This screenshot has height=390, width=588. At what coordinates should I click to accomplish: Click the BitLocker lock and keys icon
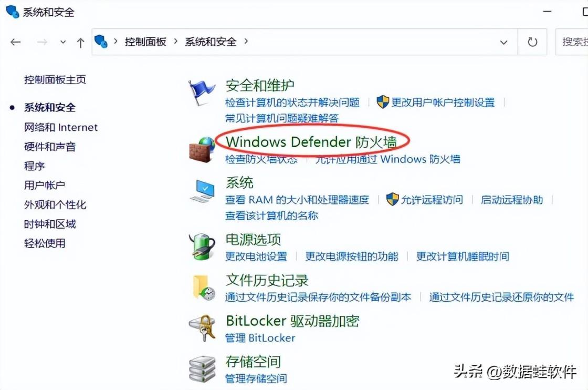click(203, 328)
